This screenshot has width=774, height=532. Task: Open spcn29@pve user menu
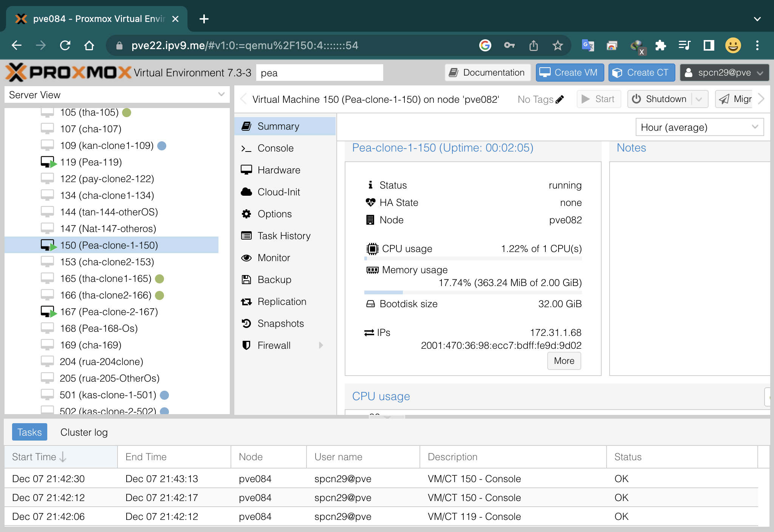(x=724, y=73)
